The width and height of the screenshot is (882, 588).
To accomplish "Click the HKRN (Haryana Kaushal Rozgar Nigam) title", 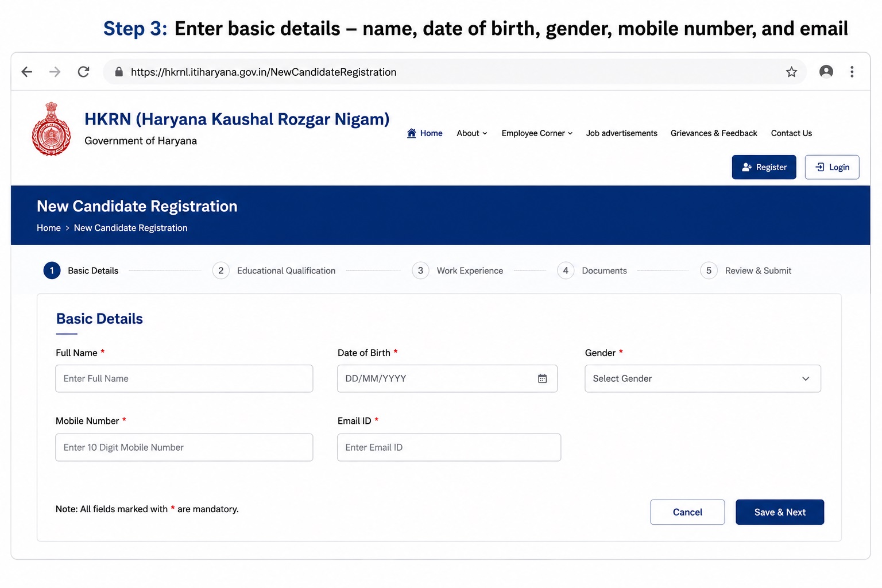I will [237, 119].
